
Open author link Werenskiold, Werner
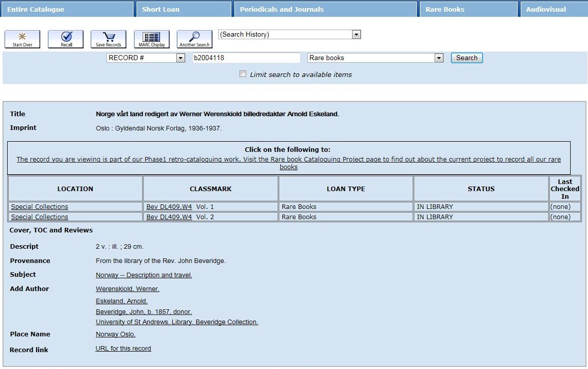coord(127,289)
